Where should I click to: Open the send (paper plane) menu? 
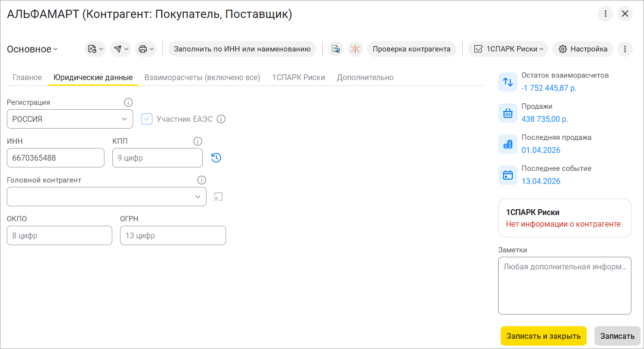coord(120,49)
